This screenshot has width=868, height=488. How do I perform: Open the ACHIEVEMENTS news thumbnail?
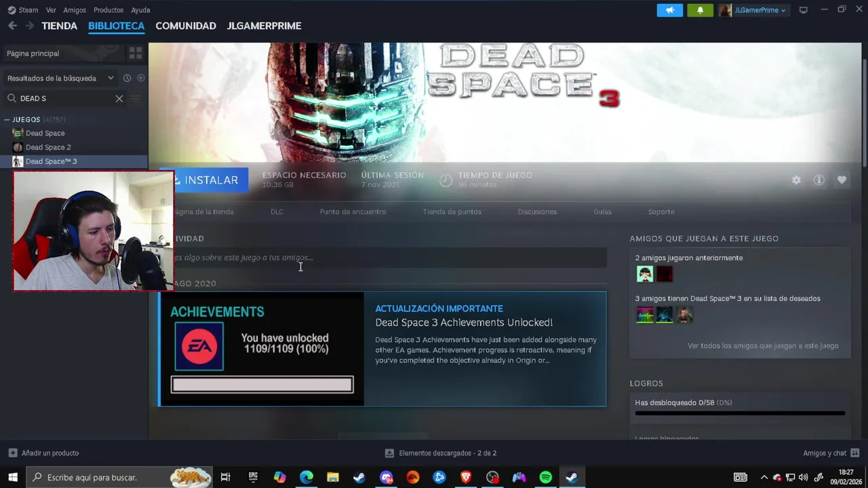point(262,349)
